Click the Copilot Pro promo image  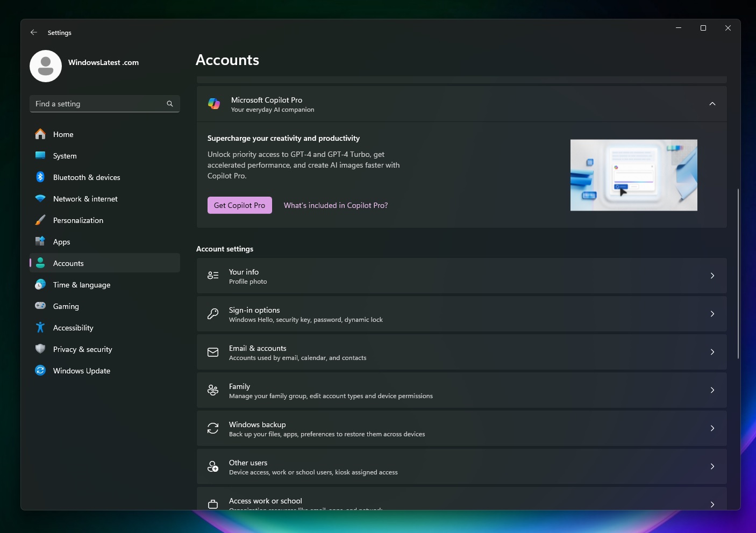coord(634,175)
